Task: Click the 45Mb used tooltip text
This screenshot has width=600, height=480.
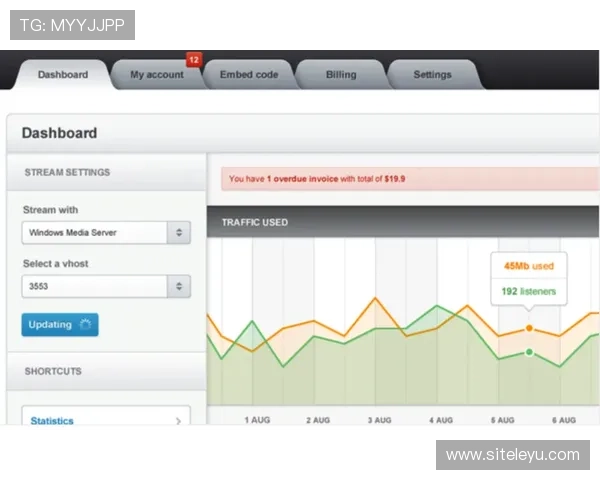Action: click(x=529, y=267)
